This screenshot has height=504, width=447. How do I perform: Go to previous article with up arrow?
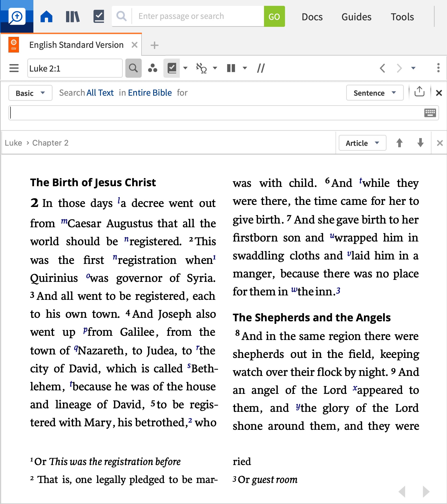(399, 143)
